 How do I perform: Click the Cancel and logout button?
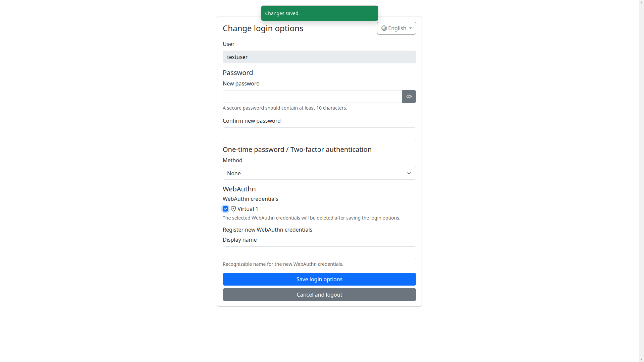tap(319, 295)
